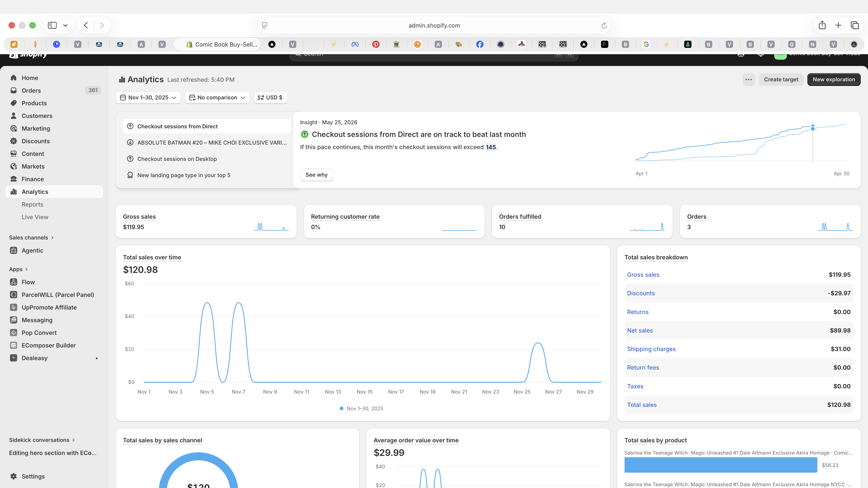Open the Returns breakdown link
Viewport: 868px width, 488px height.
[637, 312]
